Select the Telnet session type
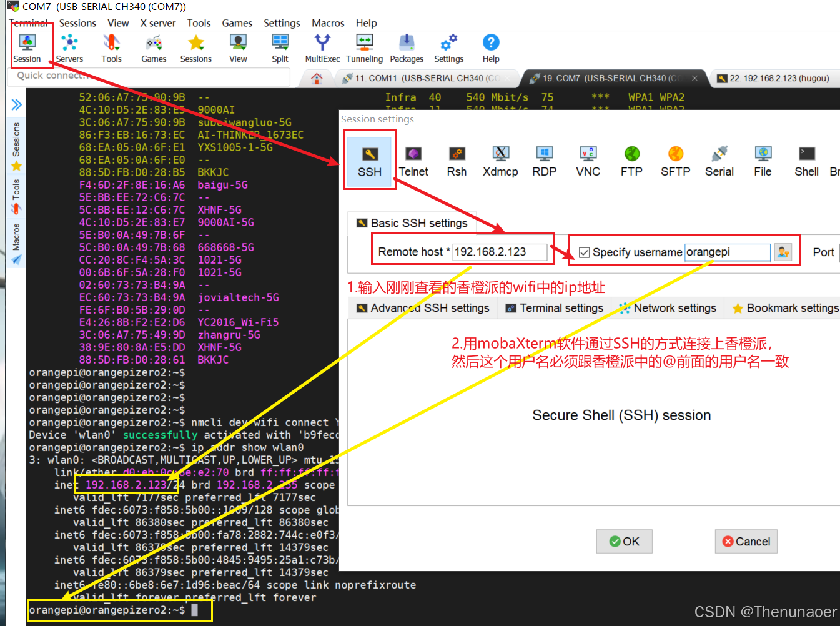840x626 pixels. pos(413,161)
